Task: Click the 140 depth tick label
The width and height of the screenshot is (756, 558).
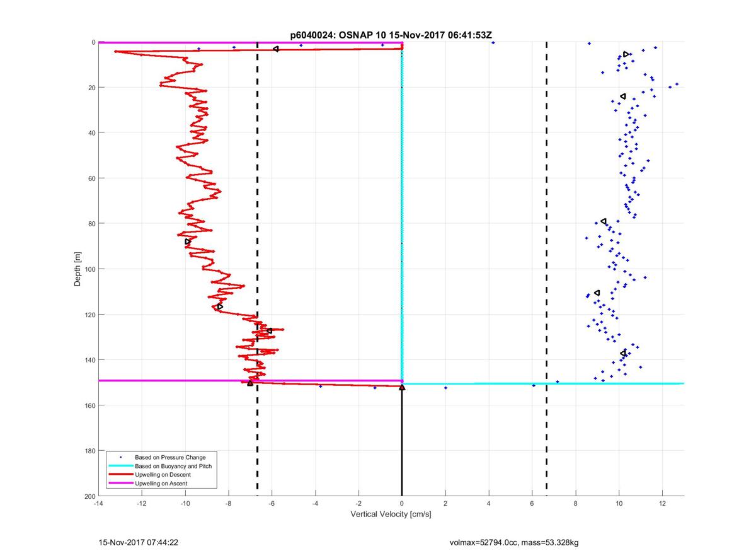Action: (x=89, y=360)
